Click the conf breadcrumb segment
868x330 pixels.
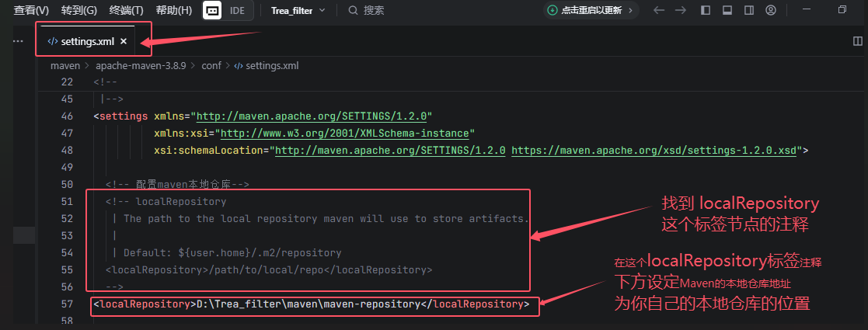(211, 66)
